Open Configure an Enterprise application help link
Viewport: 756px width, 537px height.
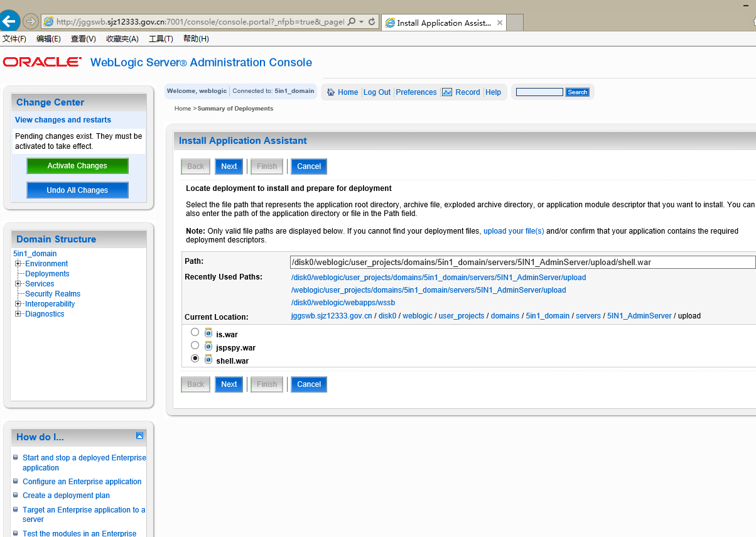[82, 482]
